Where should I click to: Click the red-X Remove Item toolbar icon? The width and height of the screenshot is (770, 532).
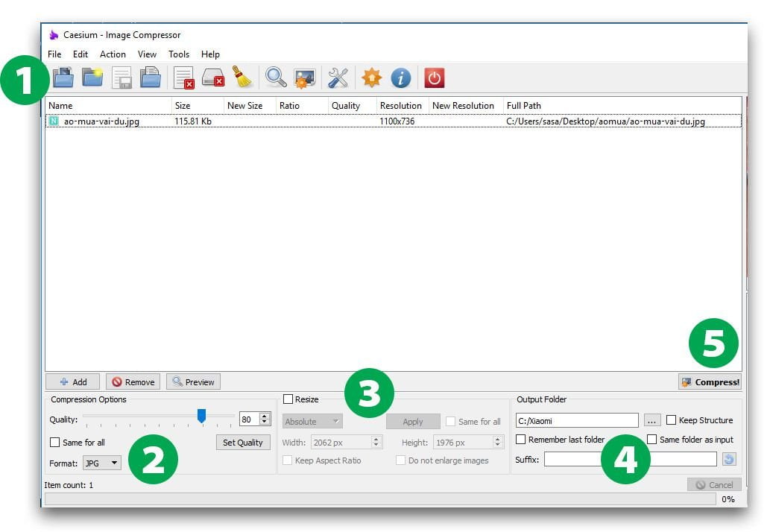pyautogui.click(x=183, y=77)
